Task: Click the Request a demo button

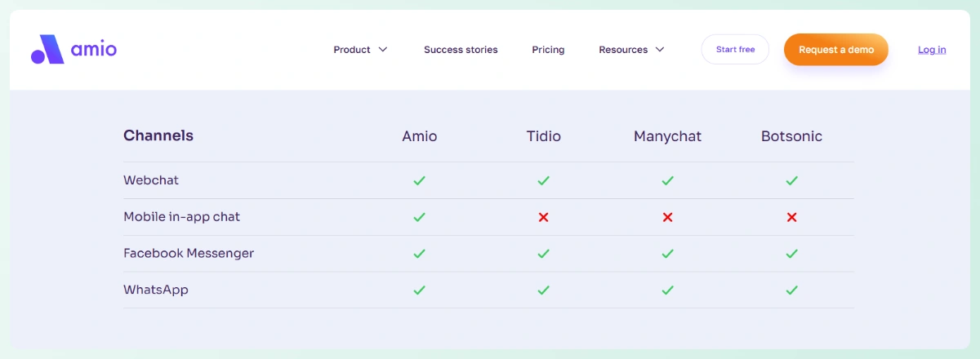Action: pos(835,50)
